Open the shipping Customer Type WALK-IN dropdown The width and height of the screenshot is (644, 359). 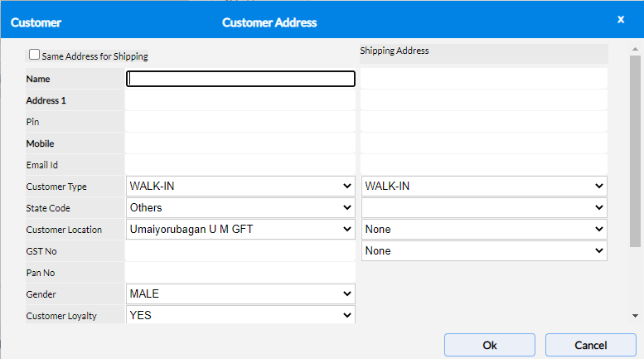coord(484,186)
